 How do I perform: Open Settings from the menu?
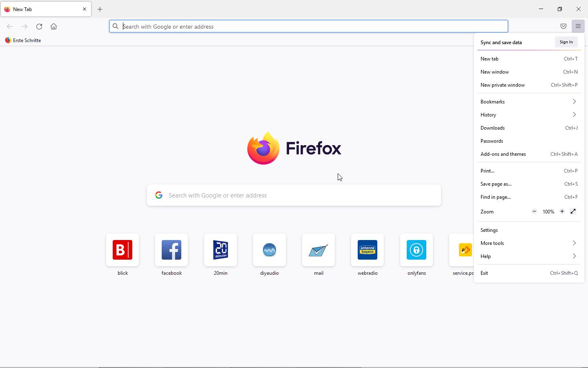click(x=529, y=230)
